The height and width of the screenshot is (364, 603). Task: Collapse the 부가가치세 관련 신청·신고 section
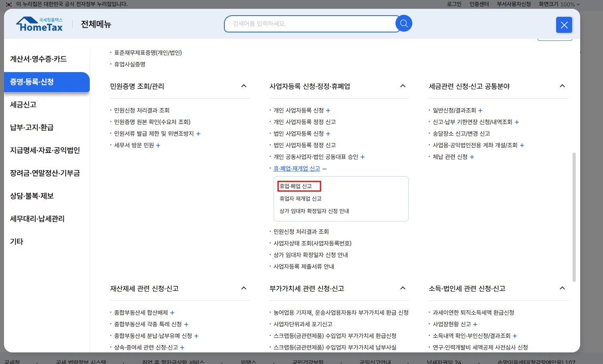tap(403, 288)
